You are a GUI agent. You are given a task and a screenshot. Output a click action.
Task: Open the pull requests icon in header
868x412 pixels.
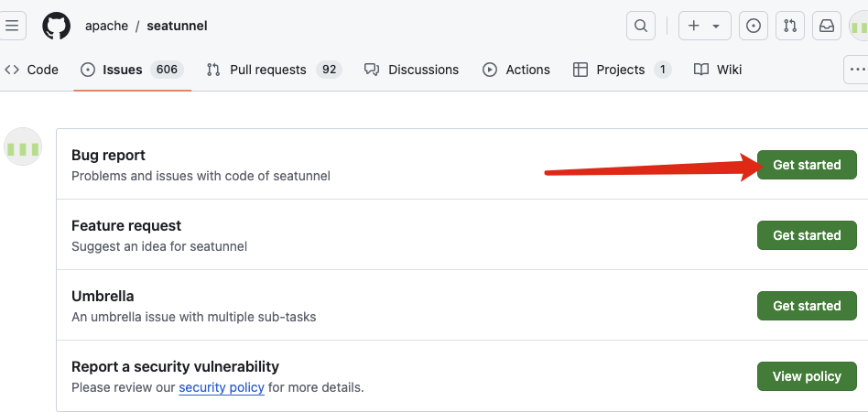coord(790,26)
